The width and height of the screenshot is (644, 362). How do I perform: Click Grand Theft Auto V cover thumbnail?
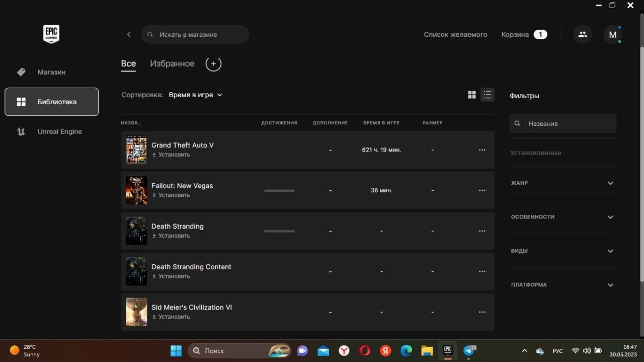pyautogui.click(x=136, y=150)
